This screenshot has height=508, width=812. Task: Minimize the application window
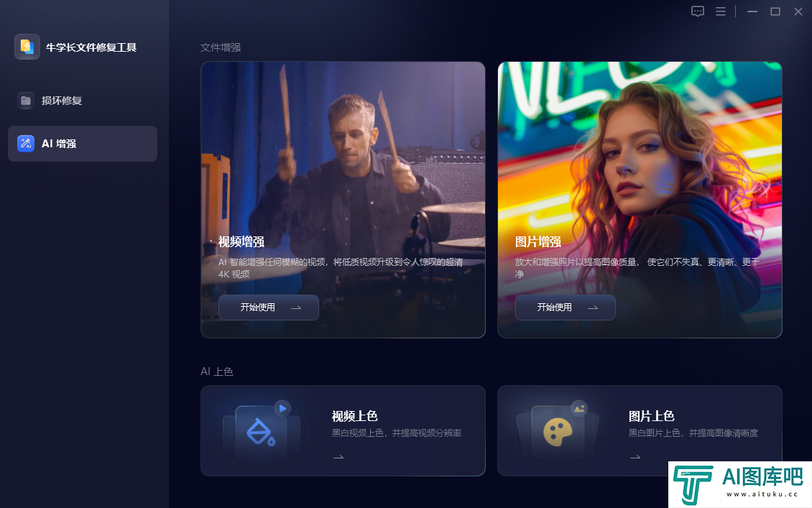coord(752,11)
